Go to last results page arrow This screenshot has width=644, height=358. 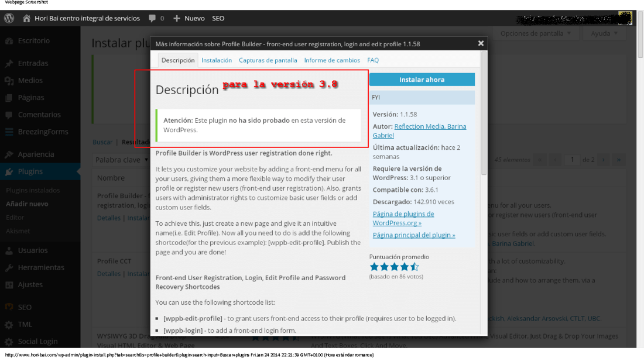[619, 160]
